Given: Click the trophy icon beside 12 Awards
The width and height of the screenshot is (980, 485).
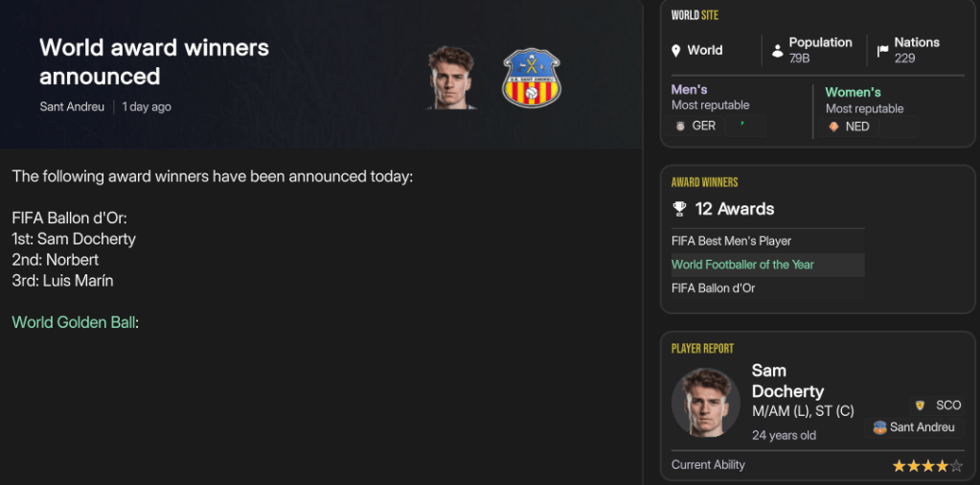Looking at the screenshot, I should tap(679, 209).
